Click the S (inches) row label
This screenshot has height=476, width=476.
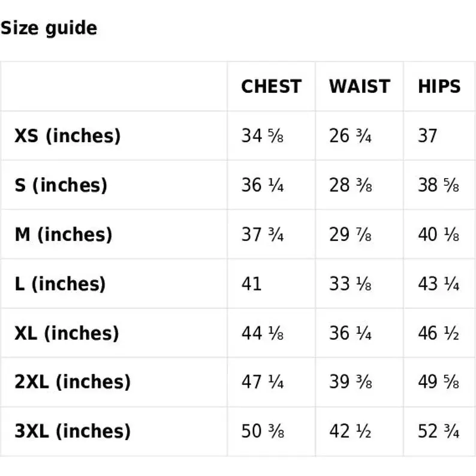pos(61,185)
